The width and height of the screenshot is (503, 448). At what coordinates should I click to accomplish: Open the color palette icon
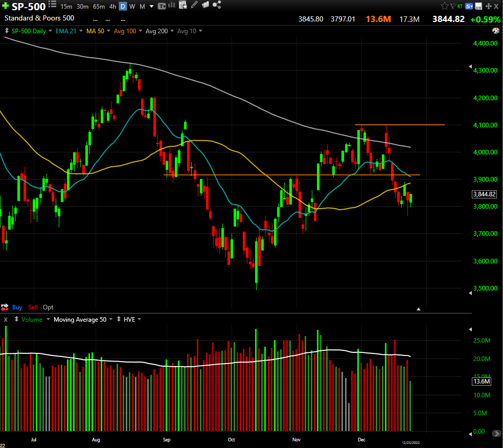tap(496, 31)
